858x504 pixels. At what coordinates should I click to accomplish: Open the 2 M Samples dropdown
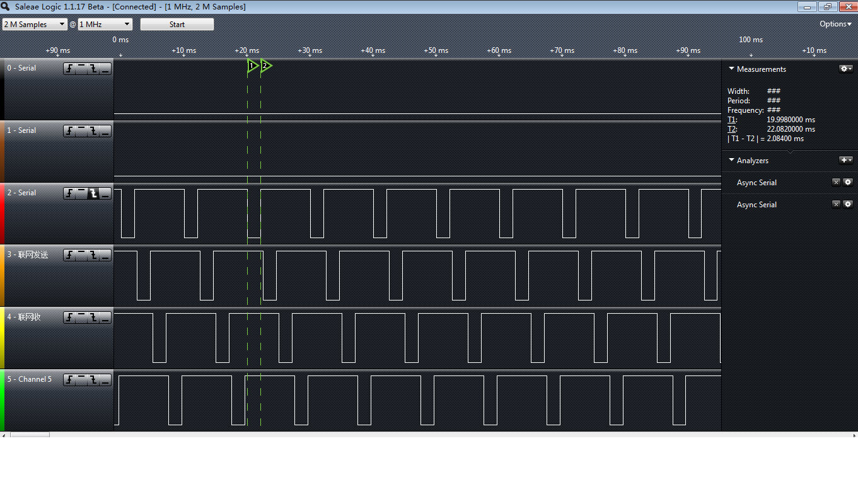click(x=35, y=25)
